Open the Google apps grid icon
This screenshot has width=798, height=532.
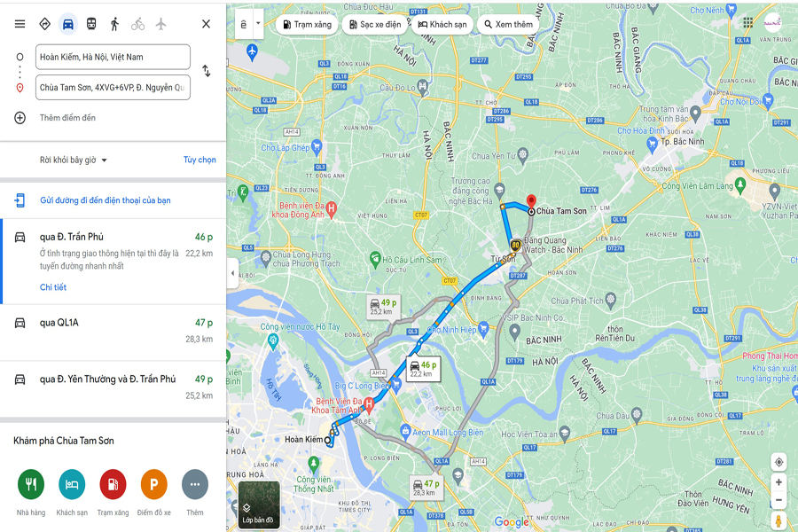[x=747, y=22]
